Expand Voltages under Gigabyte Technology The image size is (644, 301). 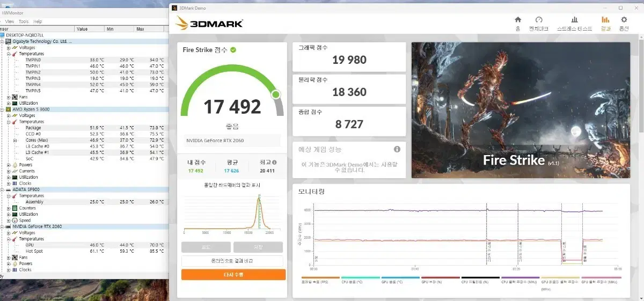point(9,48)
